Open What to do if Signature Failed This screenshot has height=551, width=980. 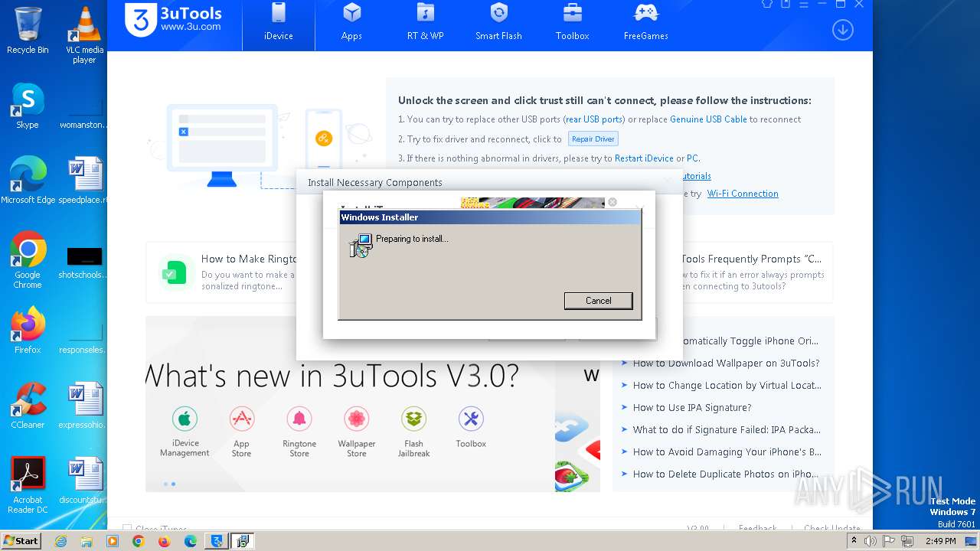(x=727, y=430)
